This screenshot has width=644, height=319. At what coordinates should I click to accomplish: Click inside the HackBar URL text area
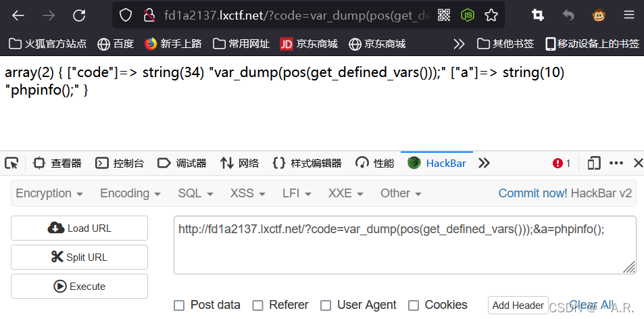(x=405, y=245)
